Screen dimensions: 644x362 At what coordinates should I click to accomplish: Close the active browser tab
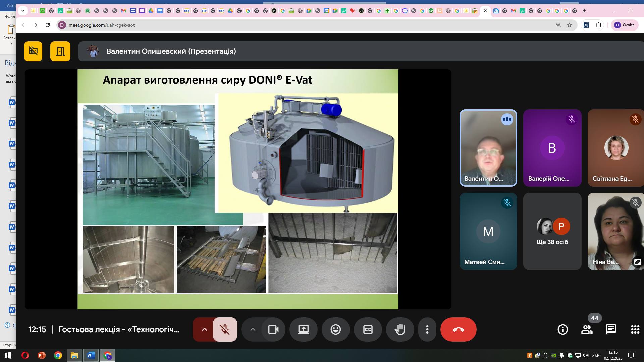pyautogui.click(x=485, y=11)
